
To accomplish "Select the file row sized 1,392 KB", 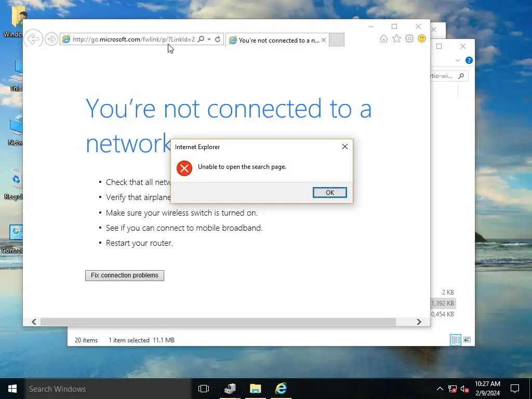I will 444,303.
